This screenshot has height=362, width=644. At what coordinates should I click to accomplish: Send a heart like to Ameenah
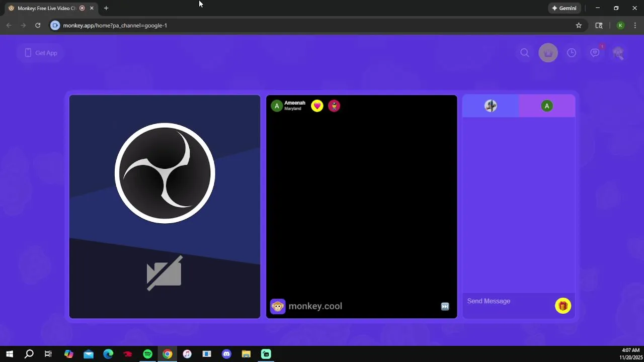coord(317,106)
